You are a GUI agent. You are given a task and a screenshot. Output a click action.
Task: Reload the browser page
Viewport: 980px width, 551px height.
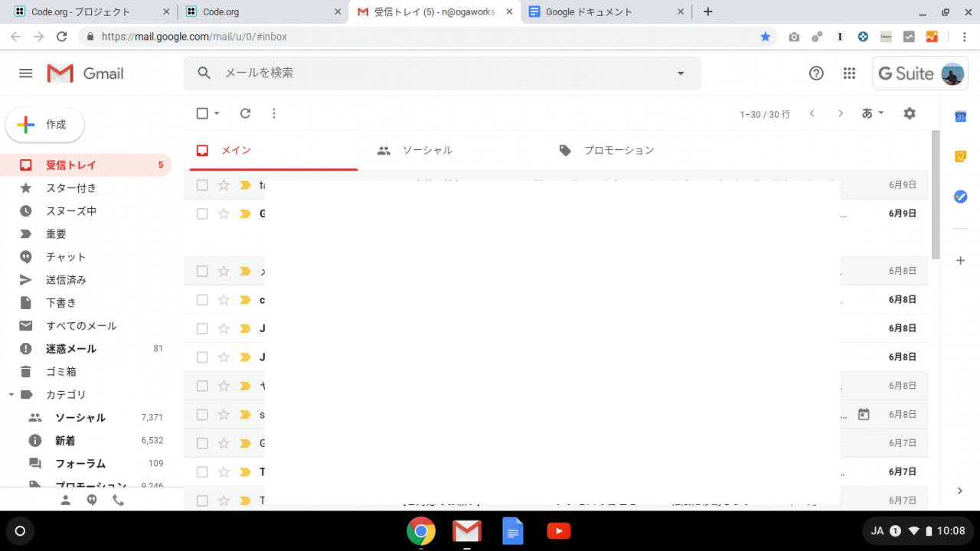62,37
